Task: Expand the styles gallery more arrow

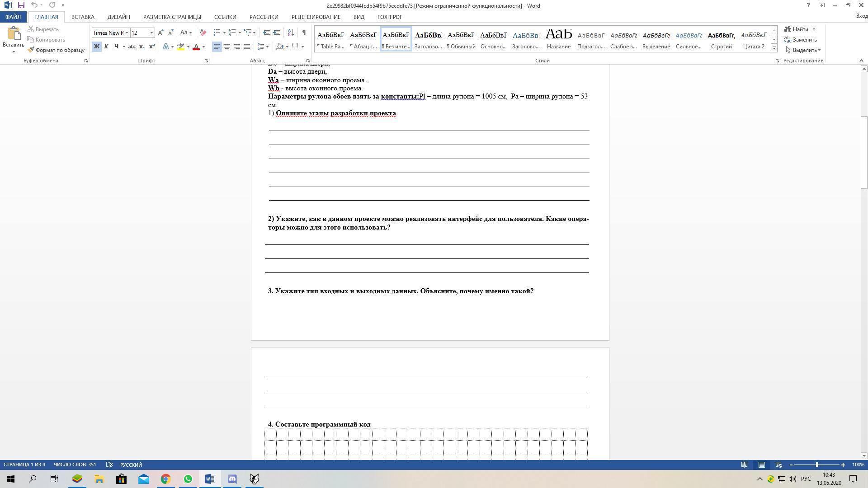Action: [x=774, y=48]
